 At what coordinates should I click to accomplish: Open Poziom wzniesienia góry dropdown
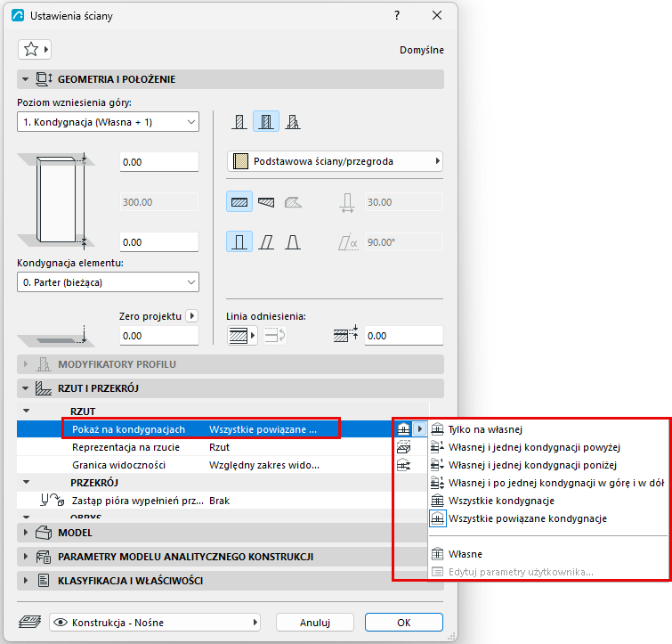tap(108, 122)
